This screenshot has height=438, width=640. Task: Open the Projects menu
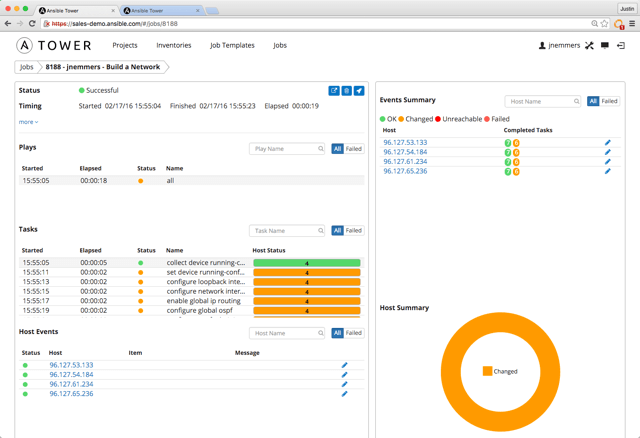125,45
